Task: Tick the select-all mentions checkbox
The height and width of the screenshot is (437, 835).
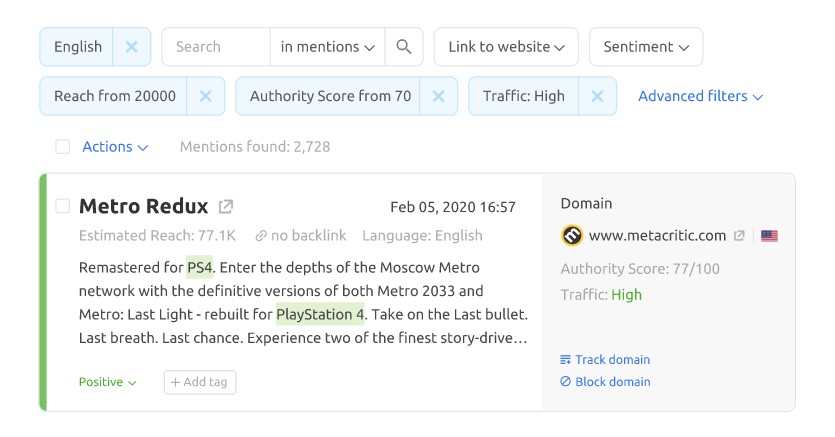Action: [63, 146]
